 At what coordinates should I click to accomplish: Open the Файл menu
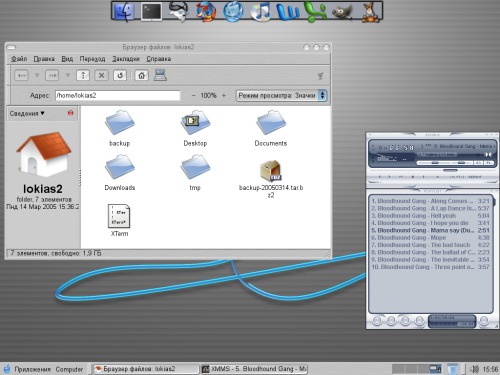[19, 59]
